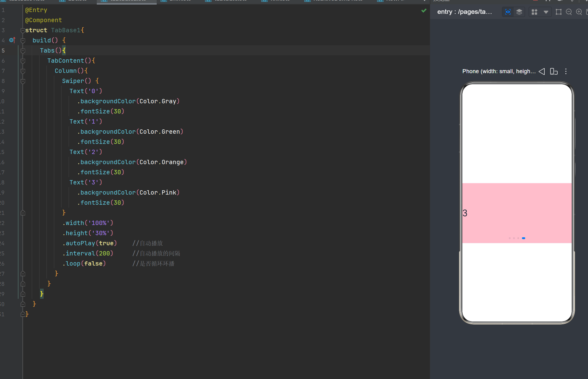This screenshot has width=588, height=379.
Task: Click the comment '//自动播放的间隔'
Action: 156,253
